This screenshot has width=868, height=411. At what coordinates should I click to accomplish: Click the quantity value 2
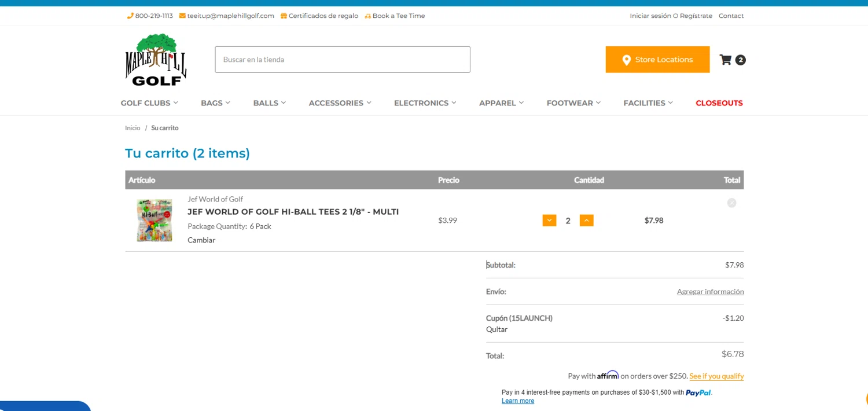click(x=568, y=221)
